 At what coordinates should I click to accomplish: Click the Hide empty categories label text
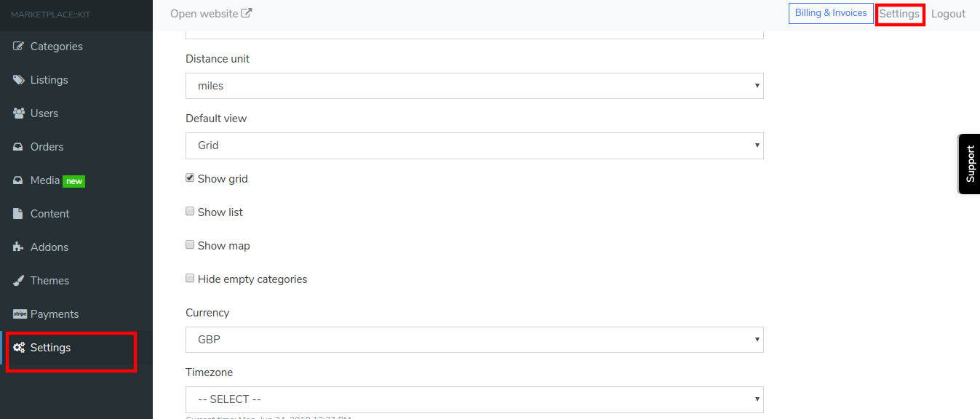(252, 279)
